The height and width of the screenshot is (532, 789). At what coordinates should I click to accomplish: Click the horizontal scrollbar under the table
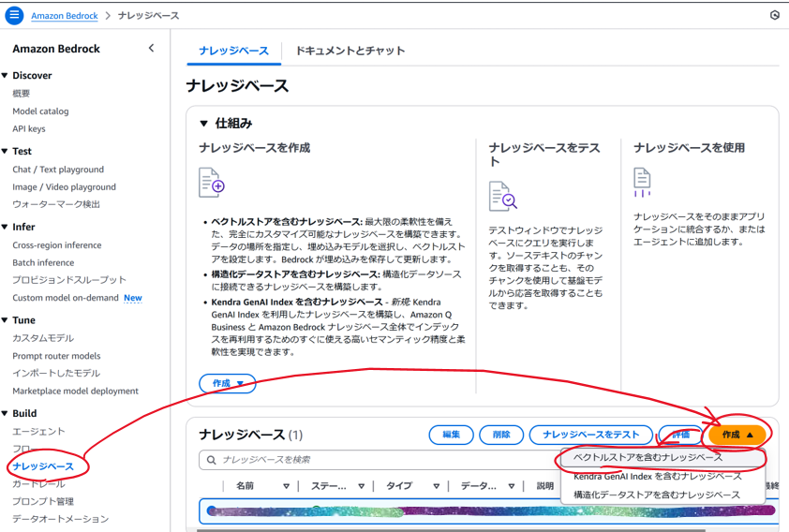point(451,530)
